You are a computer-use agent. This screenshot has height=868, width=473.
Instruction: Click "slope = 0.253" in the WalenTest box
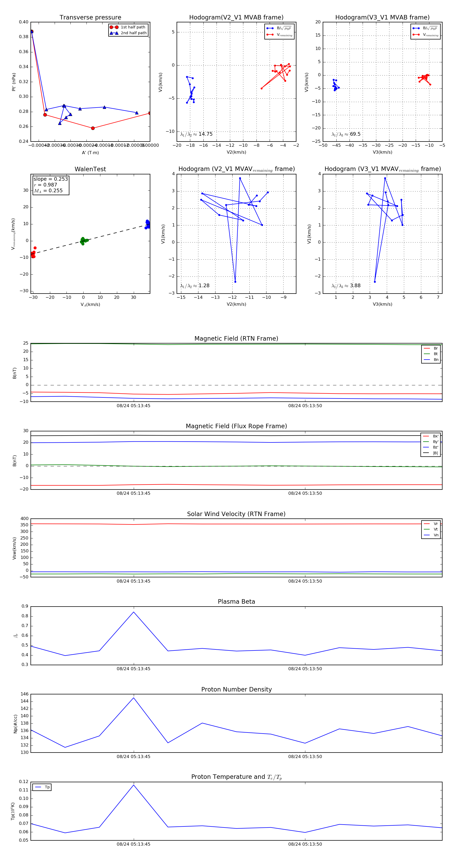pyautogui.click(x=50, y=179)
